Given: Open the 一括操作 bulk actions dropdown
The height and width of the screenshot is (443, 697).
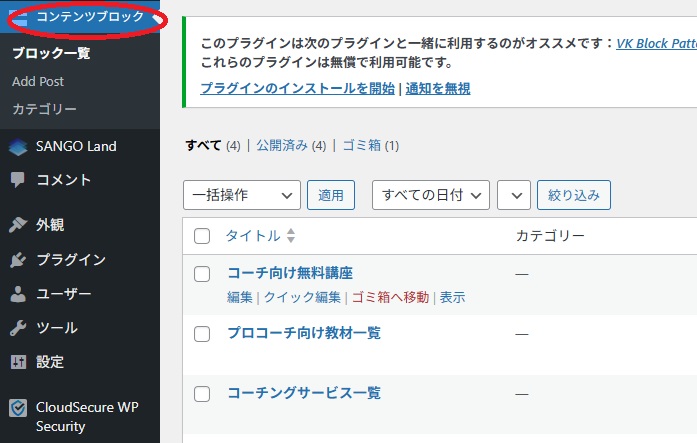Looking at the screenshot, I should coord(242,195).
